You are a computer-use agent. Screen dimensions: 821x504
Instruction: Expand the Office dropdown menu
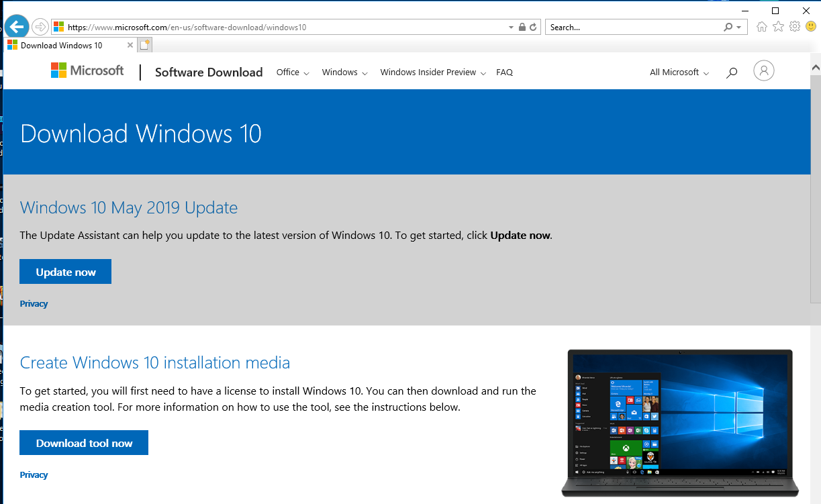(x=292, y=72)
